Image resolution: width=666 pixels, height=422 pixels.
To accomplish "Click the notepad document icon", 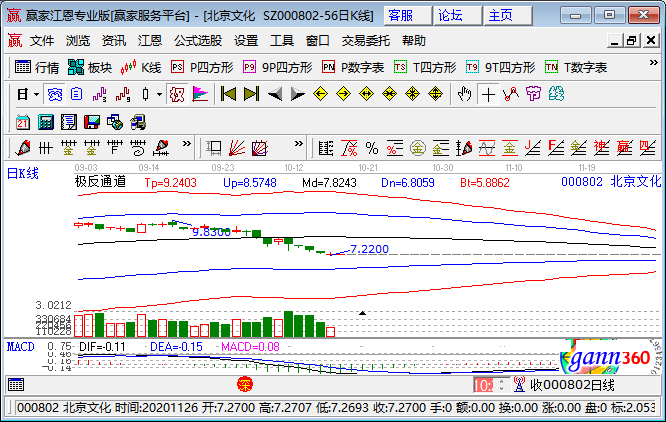I will pos(69,122).
